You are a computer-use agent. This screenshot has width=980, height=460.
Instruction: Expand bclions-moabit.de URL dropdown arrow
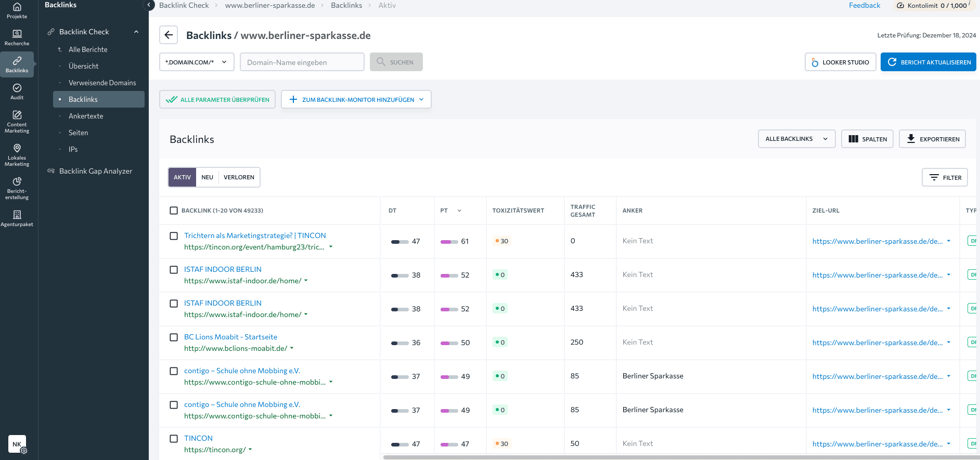pos(292,348)
